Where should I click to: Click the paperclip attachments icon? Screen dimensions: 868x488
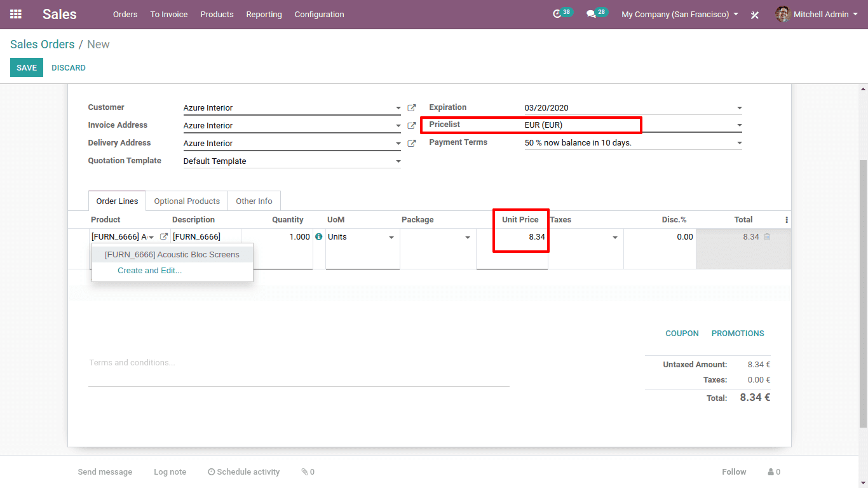coord(304,472)
